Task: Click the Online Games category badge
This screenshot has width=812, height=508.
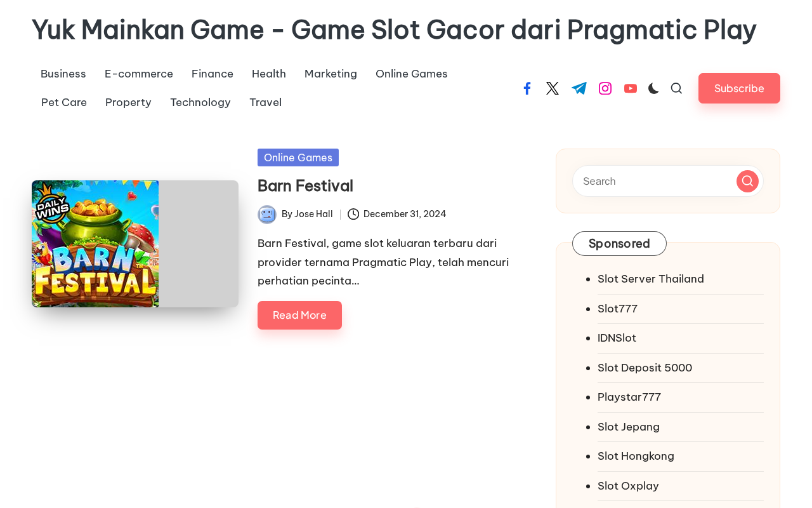Action: [x=298, y=157]
